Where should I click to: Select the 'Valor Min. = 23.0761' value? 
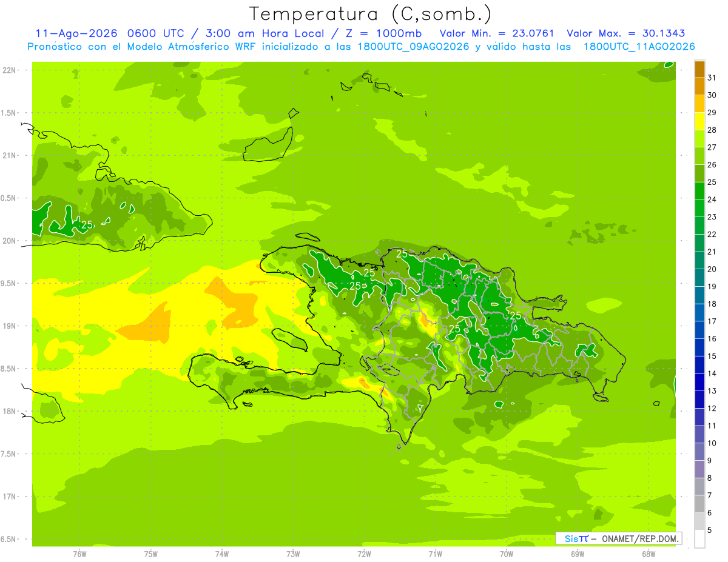point(497,34)
